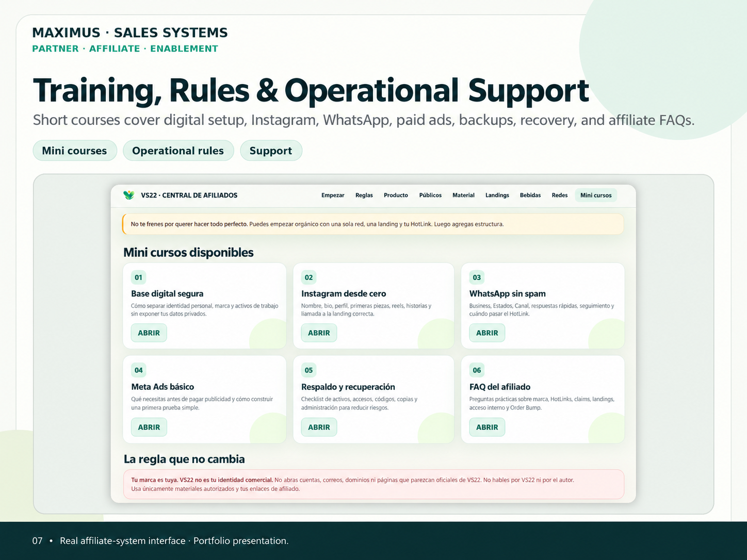Click the 'Nombre, bio, perfil' course description
This screenshot has height=560, width=747.
(x=366, y=310)
